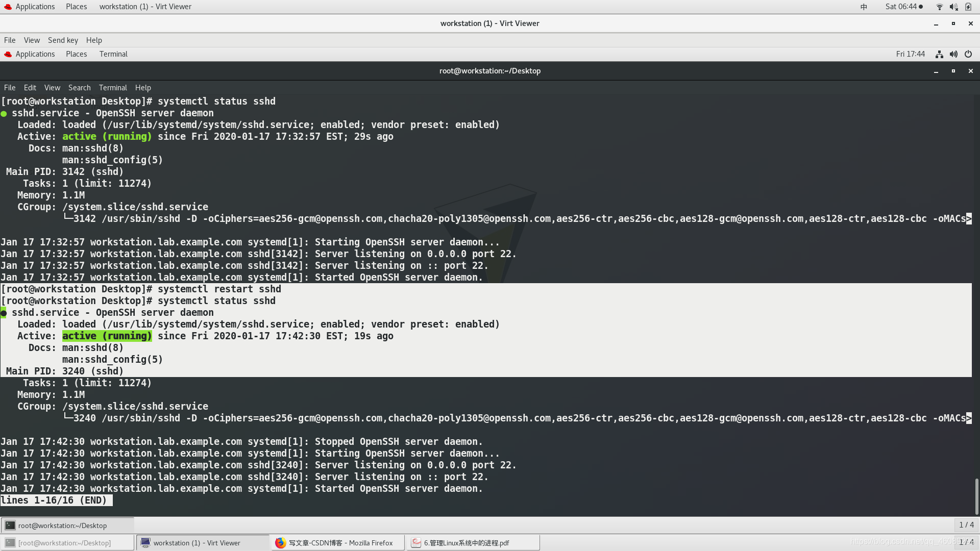Open the File menu in terminal
This screenshot has height=551, width=980.
point(9,87)
